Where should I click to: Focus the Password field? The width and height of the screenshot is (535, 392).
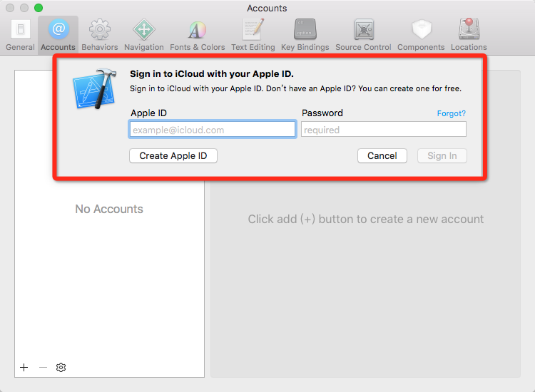coord(384,129)
